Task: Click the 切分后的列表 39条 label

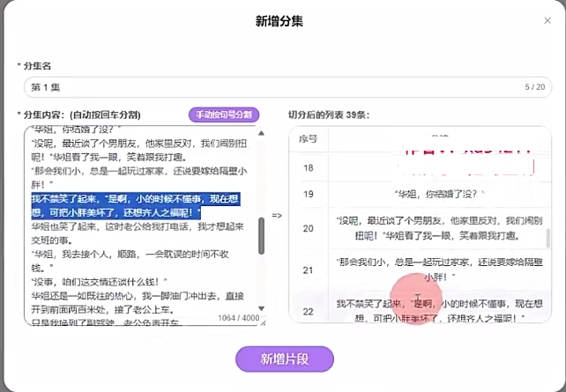Action: (x=329, y=115)
